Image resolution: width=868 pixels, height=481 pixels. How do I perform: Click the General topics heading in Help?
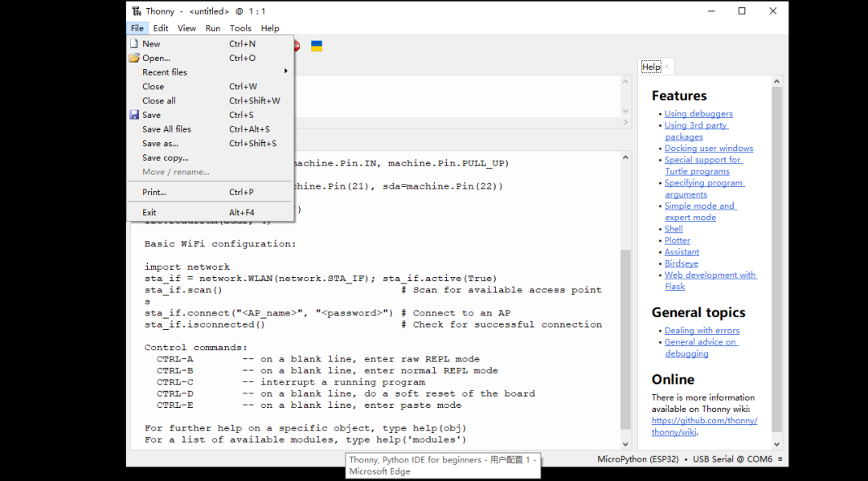tap(698, 312)
